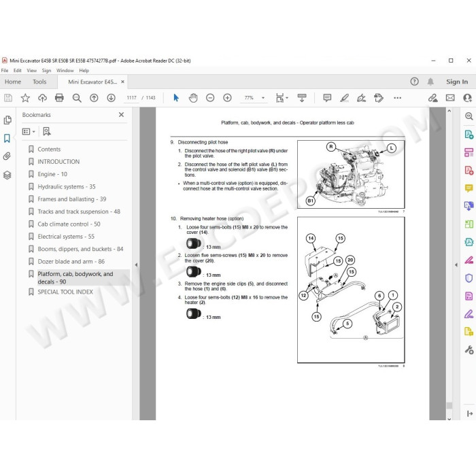Click the help question mark icon

[414, 82]
